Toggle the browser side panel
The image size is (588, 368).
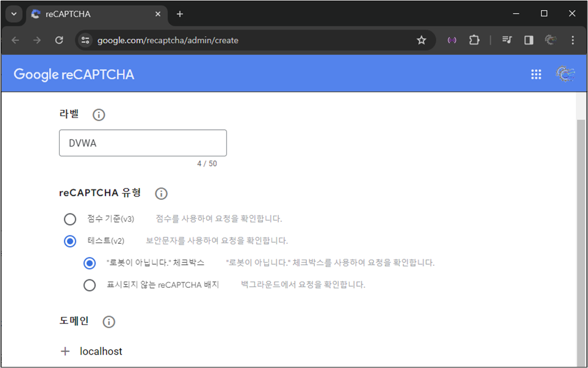(529, 40)
